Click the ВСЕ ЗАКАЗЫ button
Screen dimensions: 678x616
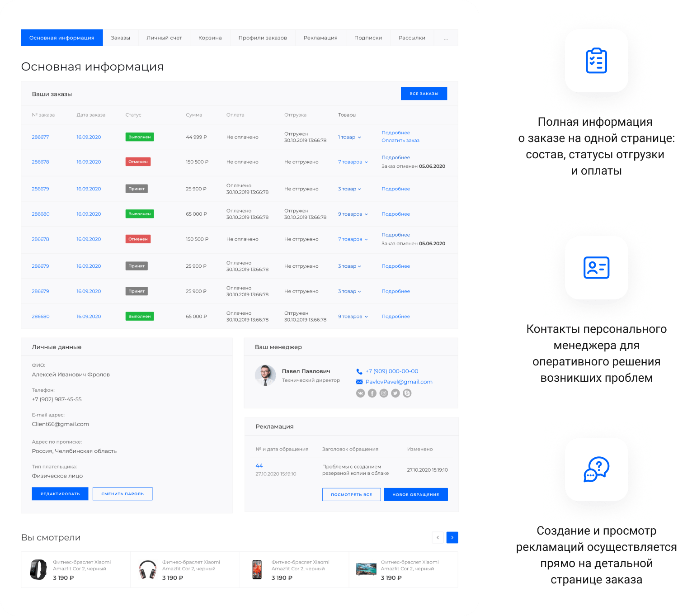point(424,94)
